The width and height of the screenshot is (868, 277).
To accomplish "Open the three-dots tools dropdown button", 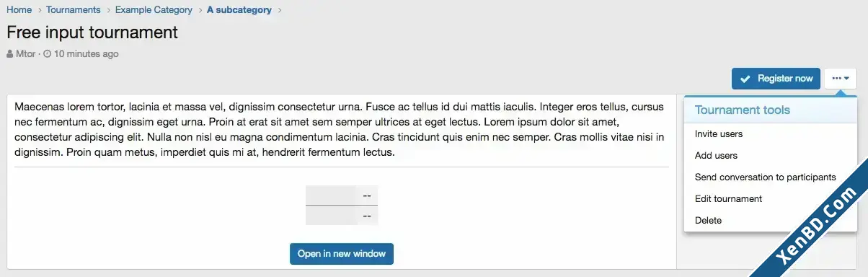I will (x=840, y=79).
